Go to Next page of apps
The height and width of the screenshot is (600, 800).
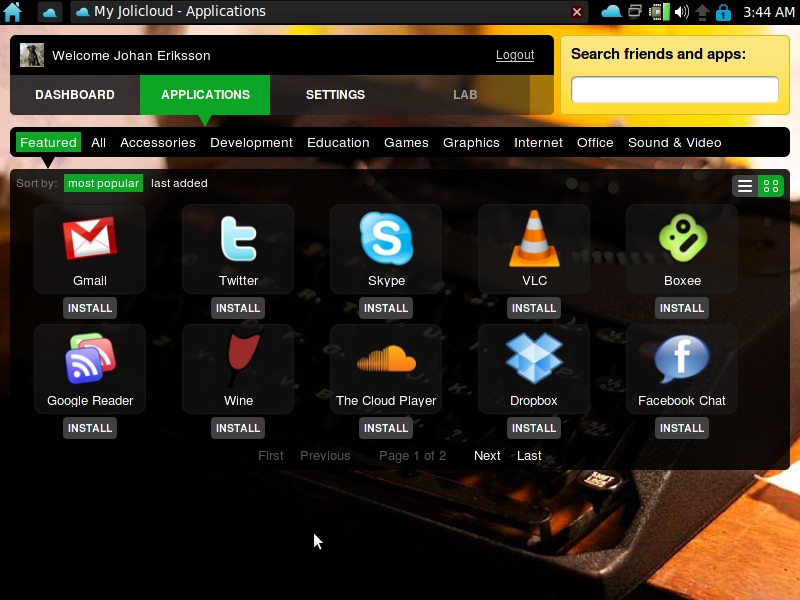click(487, 456)
